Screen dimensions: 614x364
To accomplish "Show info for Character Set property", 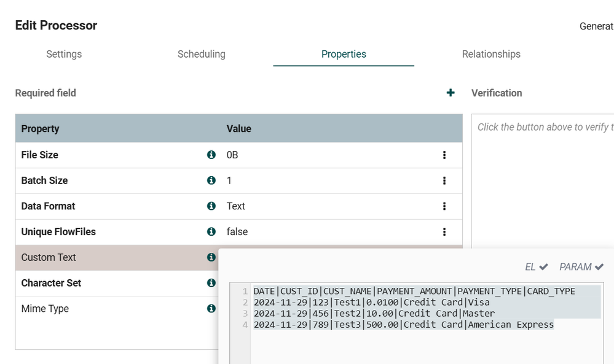I will [211, 283].
